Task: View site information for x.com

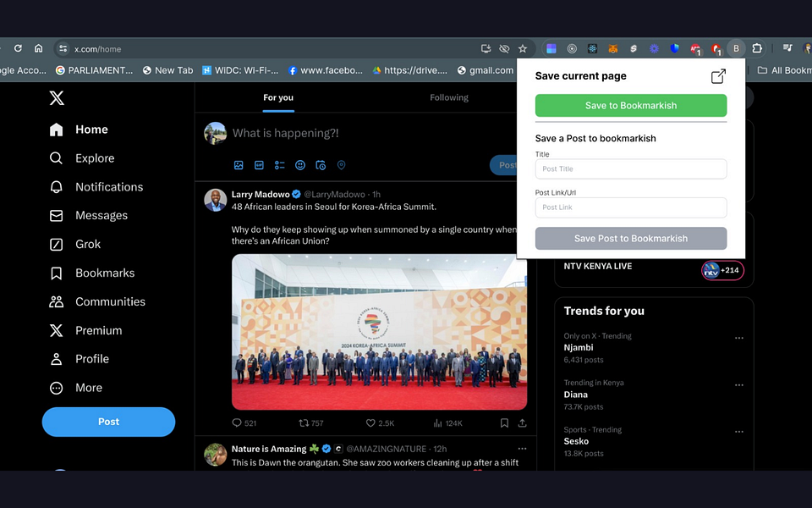Action: (x=63, y=49)
